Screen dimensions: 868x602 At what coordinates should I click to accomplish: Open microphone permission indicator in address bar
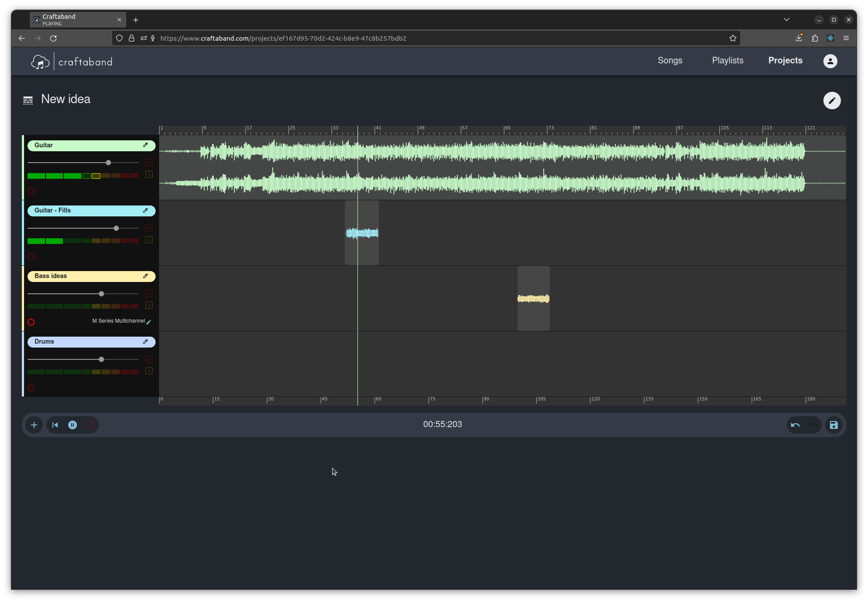(x=153, y=38)
